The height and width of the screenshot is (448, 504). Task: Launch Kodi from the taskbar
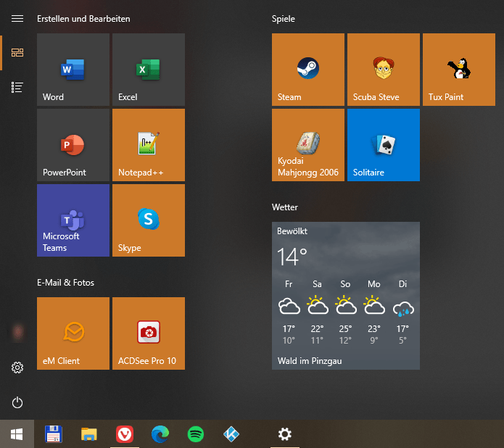point(231,434)
